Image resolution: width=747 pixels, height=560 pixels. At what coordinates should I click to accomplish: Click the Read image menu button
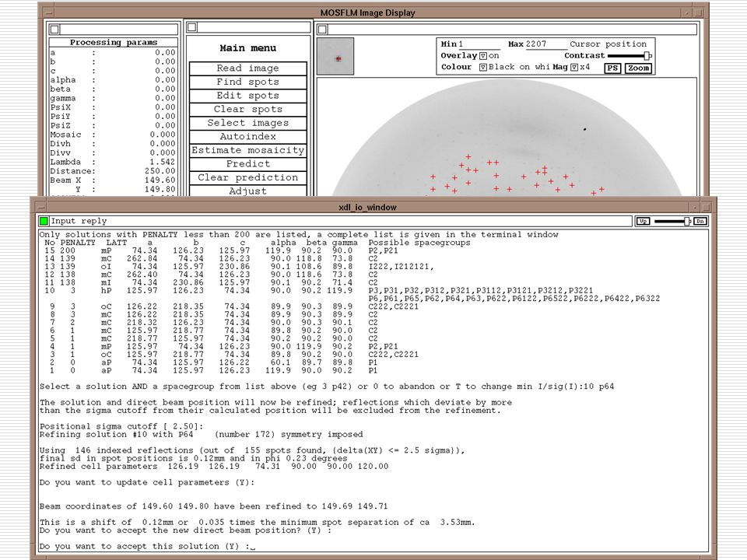pyautogui.click(x=247, y=68)
